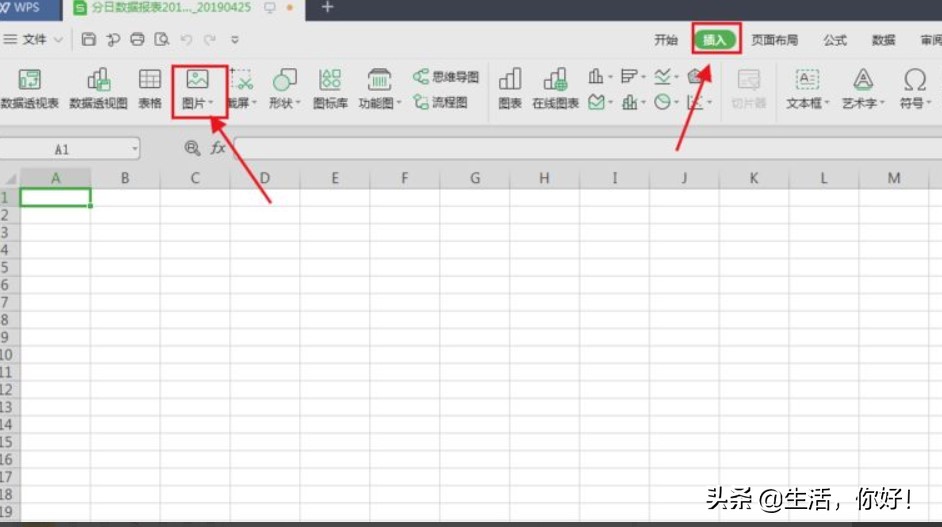Open the Name Box dropdown showing A1
Screen dimensions: 942x527
[135, 148]
